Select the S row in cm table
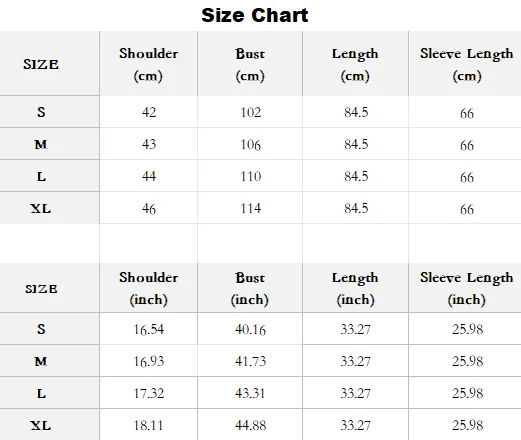 (x=260, y=112)
